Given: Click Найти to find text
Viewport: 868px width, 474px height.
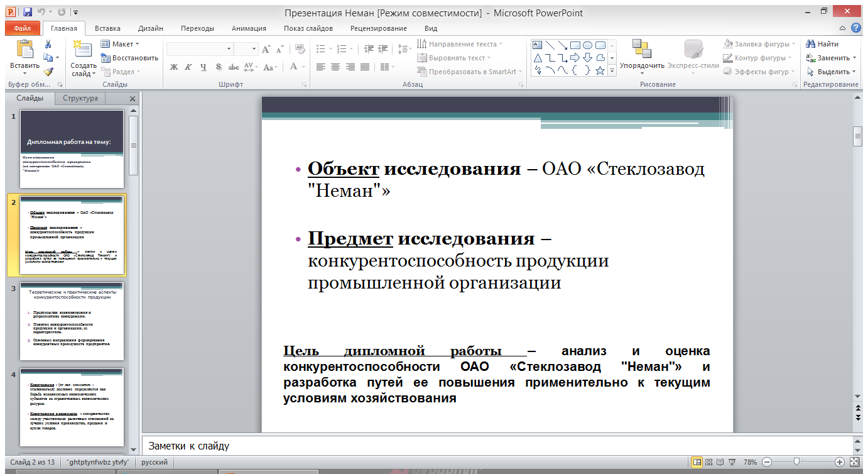Looking at the screenshot, I should click(x=823, y=44).
